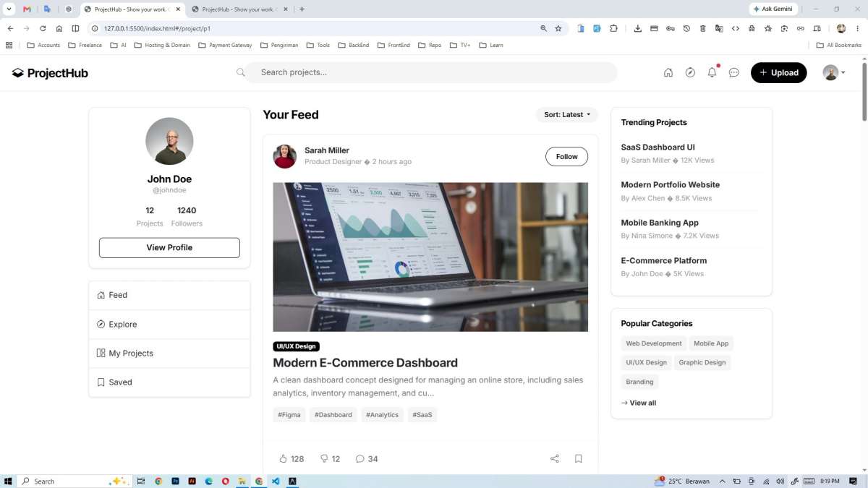Bookmark the post using the save icon

(x=579, y=458)
